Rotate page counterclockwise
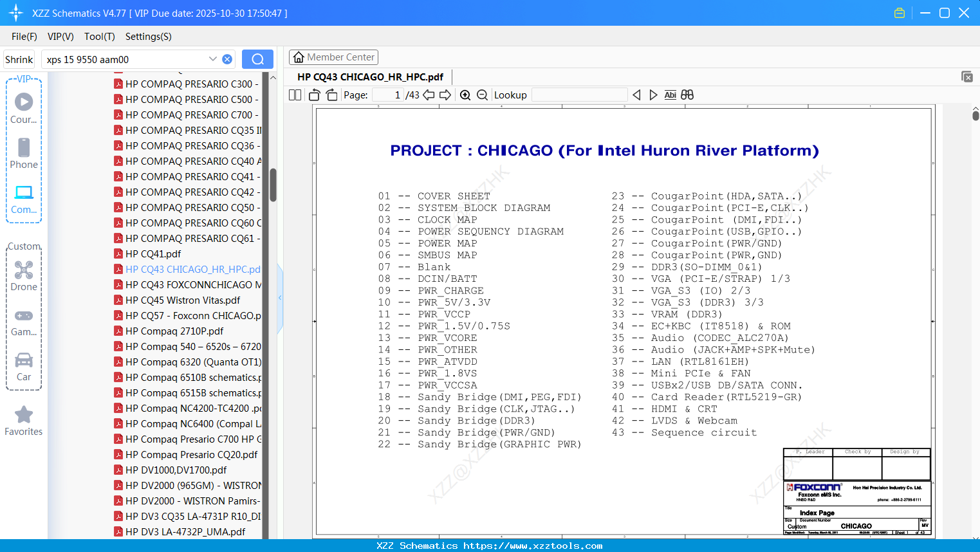The width and height of the screenshot is (980, 552). click(315, 95)
